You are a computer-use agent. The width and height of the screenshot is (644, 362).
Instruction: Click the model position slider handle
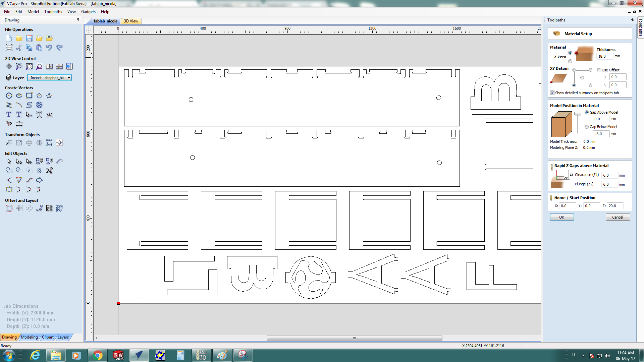[x=578, y=114]
